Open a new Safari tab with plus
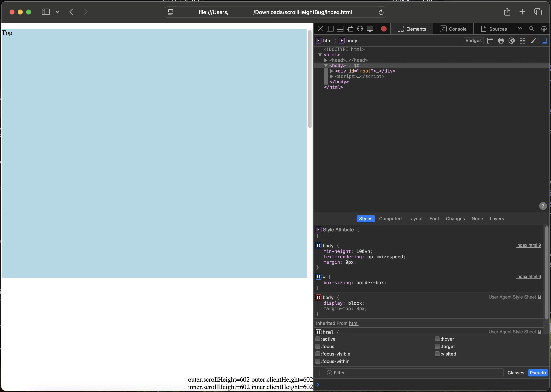Screen dimensions: 551x392 pos(522,12)
